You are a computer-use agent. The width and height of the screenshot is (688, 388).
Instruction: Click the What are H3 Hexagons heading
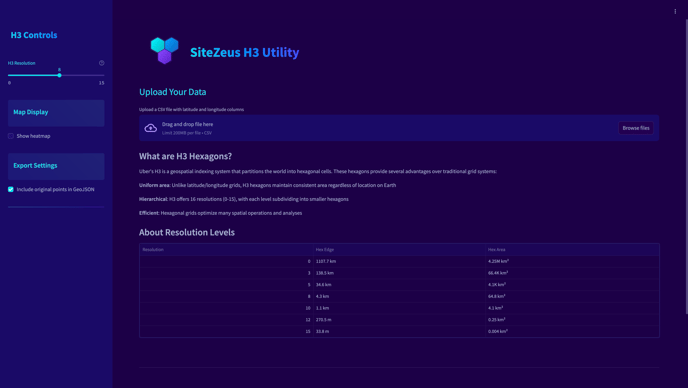coord(185,156)
